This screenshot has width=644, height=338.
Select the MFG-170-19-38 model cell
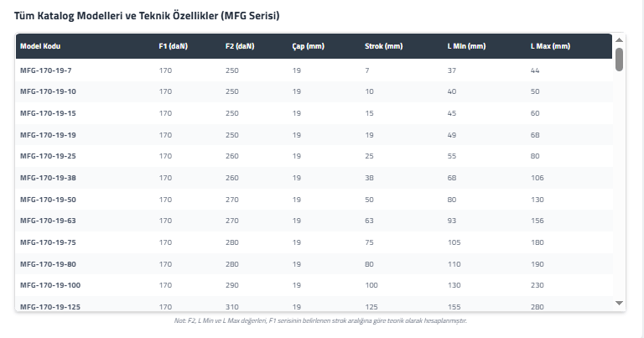[48, 178]
